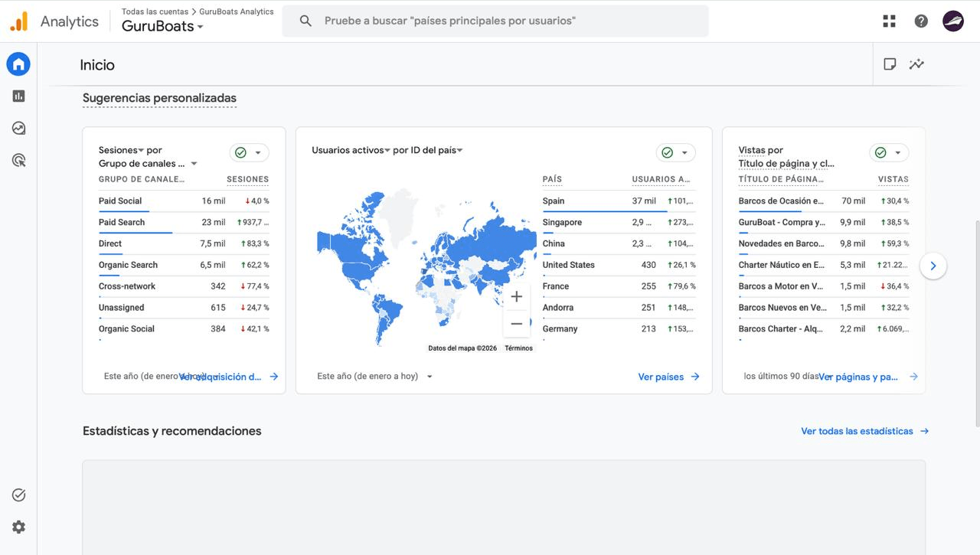Open the Help question mark icon
This screenshot has height=555, width=980.
(x=921, y=21)
